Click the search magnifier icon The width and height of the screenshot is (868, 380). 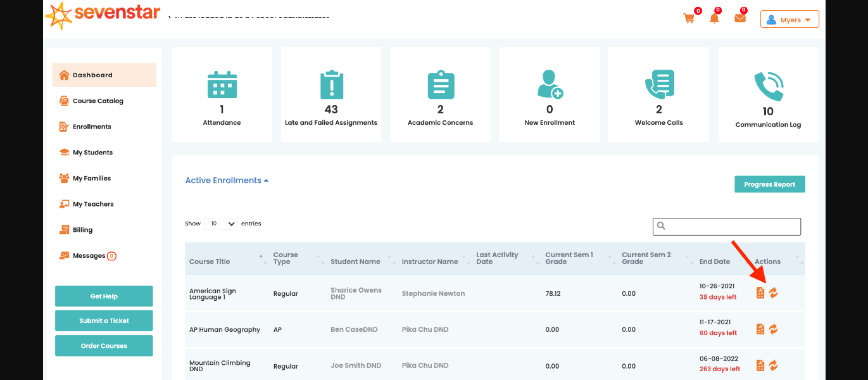(x=662, y=226)
